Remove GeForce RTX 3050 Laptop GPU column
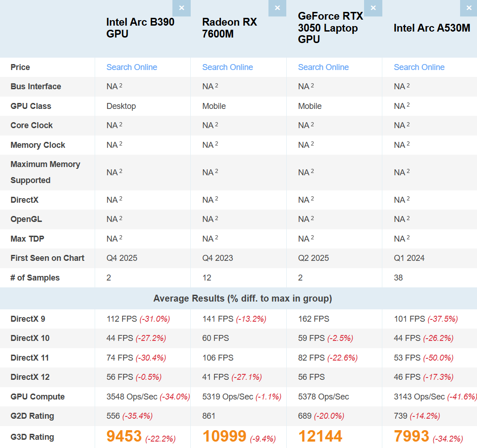The image size is (477, 448). (373, 8)
